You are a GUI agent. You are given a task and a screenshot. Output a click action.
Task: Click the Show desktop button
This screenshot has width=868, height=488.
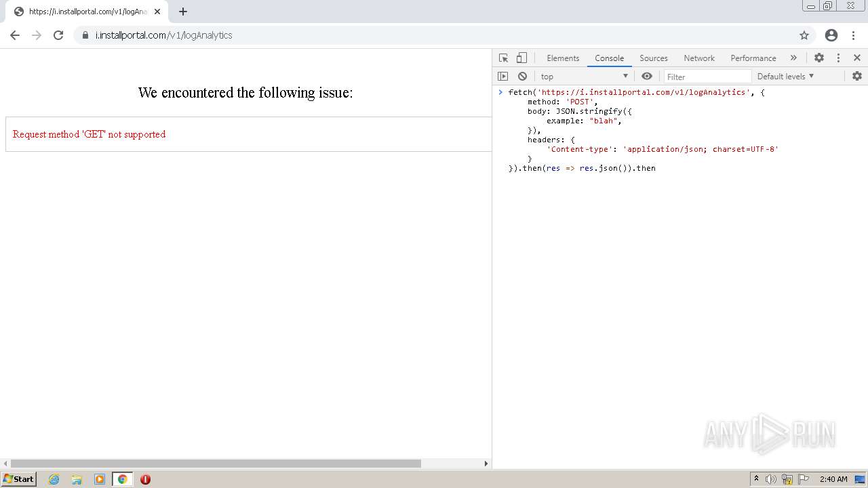(x=861, y=479)
